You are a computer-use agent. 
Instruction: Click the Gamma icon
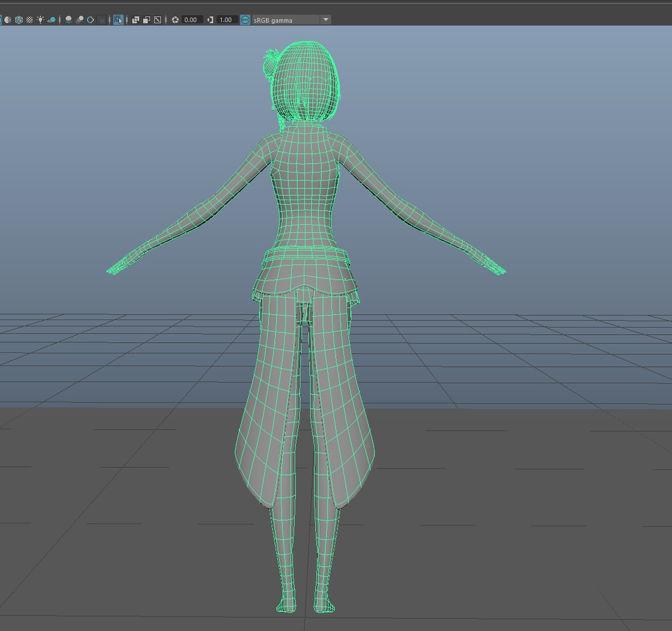click(210, 20)
